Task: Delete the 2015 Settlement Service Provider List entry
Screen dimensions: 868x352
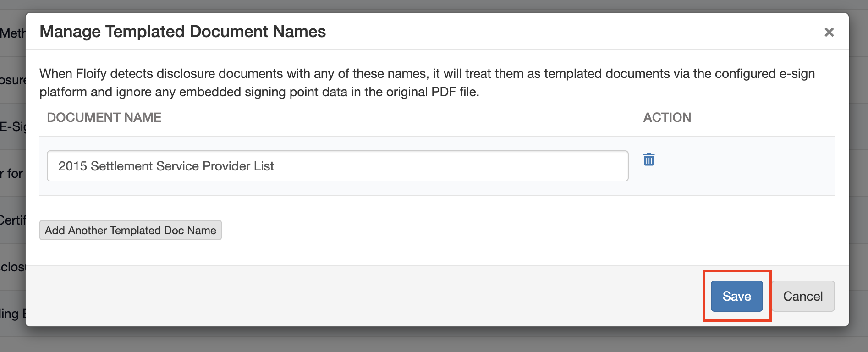Action: [649, 159]
